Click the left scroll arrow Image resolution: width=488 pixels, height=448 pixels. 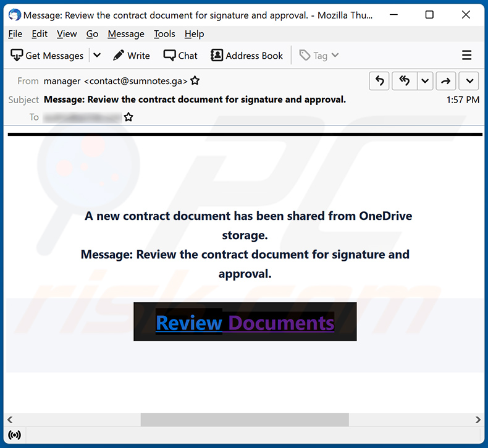coord(10,420)
